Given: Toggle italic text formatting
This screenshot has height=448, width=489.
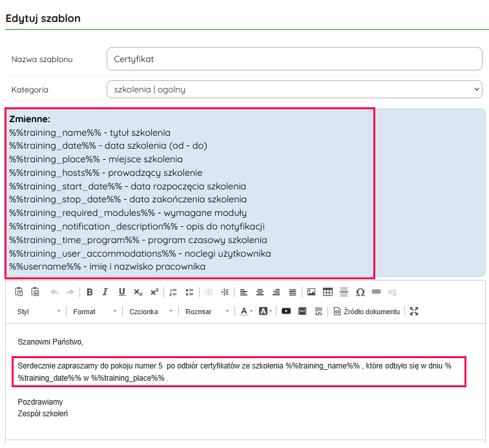Looking at the screenshot, I should point(105,292).
